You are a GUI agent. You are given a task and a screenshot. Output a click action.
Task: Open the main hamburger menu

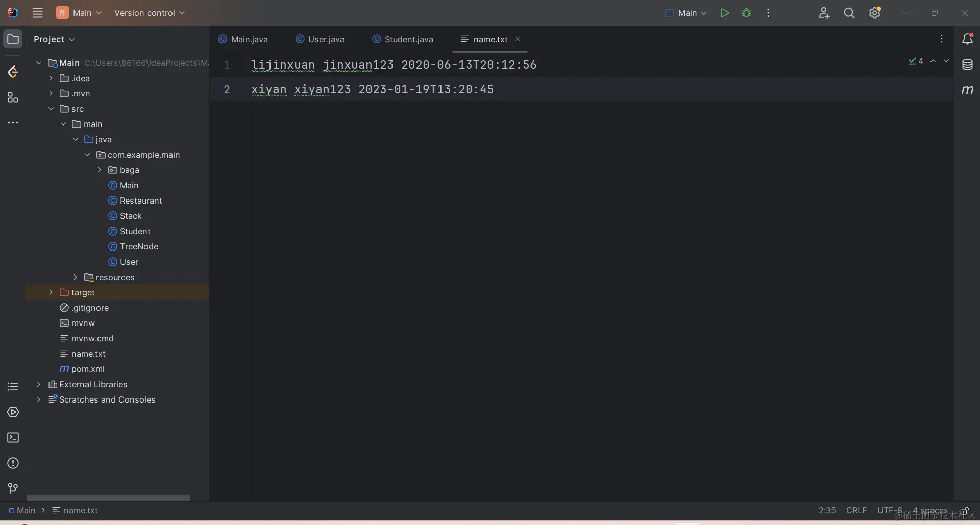coord(37,13)
